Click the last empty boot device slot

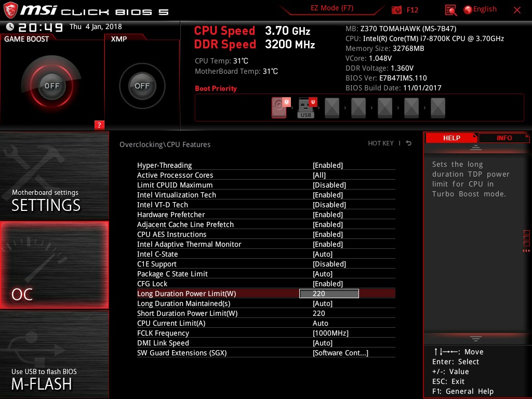[x=437, y=108]
